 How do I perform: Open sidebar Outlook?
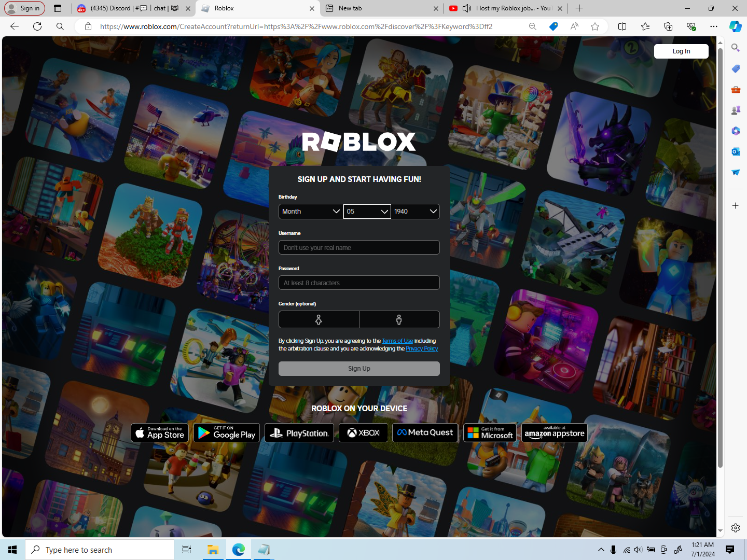(736, 151)
